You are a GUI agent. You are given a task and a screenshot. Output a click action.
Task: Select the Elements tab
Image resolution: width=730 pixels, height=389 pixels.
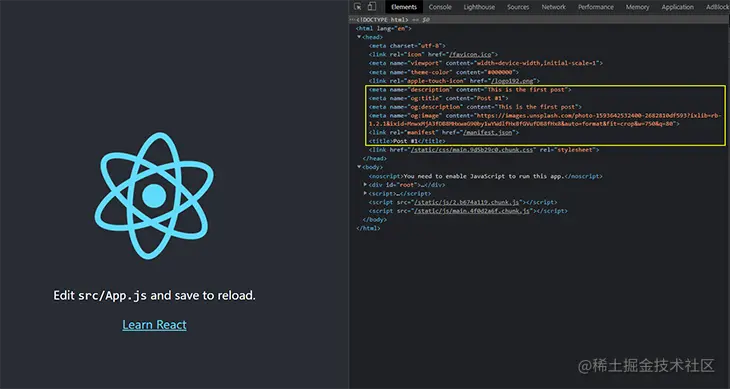(404, 7)
